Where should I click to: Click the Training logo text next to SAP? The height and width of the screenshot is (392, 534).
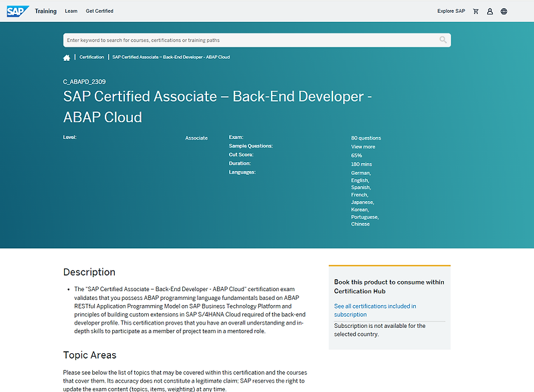point(45,11)
